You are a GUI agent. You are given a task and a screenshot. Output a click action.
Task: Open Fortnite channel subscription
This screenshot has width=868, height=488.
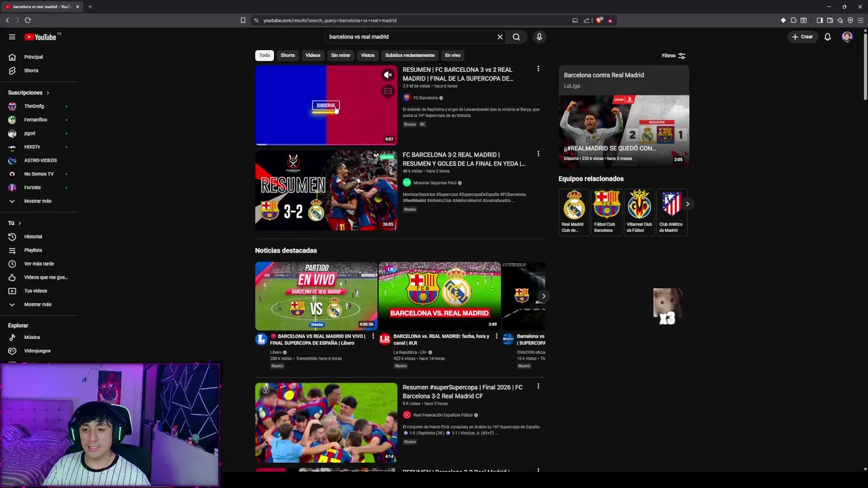point(32,187)
